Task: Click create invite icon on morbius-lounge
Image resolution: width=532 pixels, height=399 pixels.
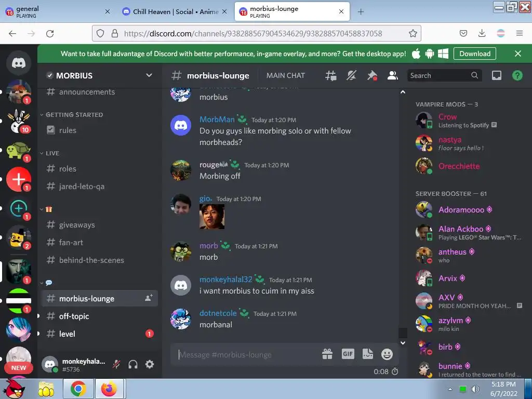Action: [x=149, y=298]
